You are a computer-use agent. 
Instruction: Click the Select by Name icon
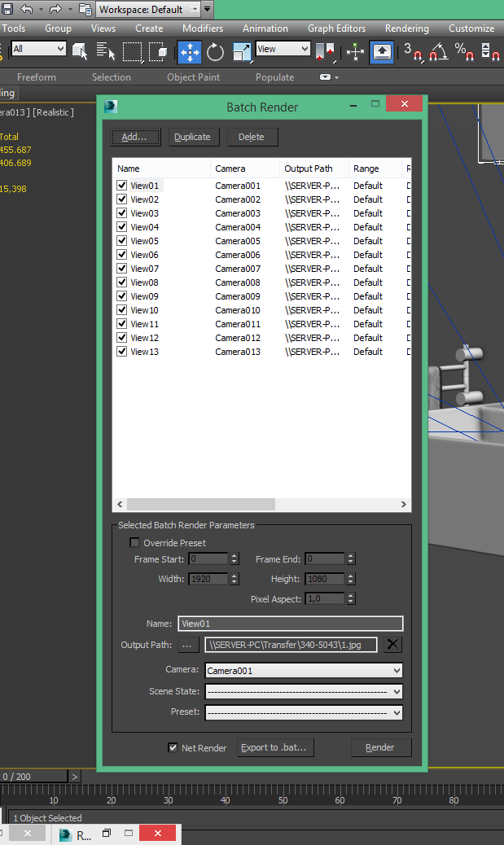tap(106, 52)
